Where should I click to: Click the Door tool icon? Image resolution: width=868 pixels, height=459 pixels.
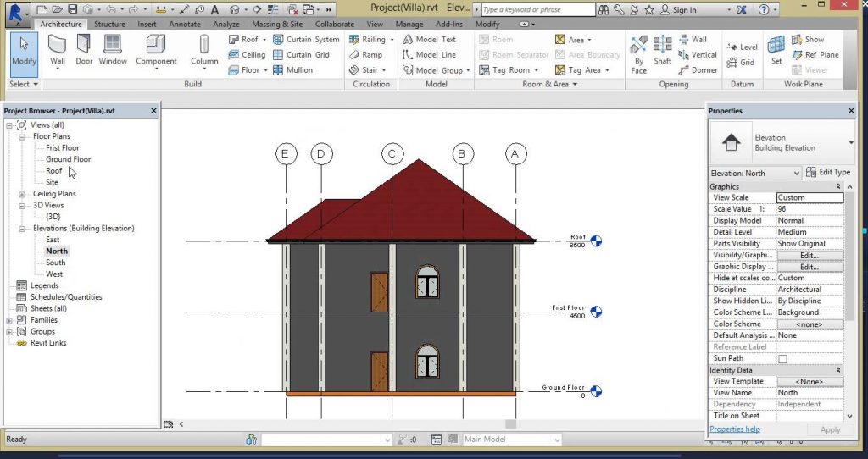(x=84, y=47)
